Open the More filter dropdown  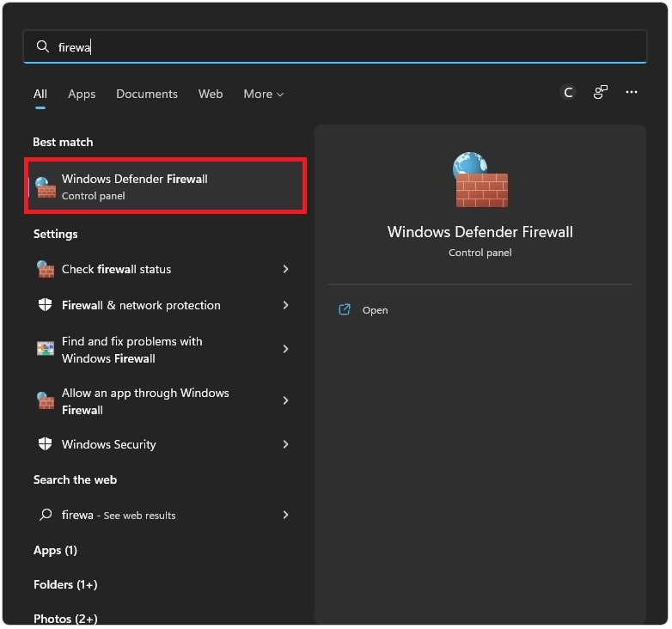pyautogui.click(x=263, y=94)
